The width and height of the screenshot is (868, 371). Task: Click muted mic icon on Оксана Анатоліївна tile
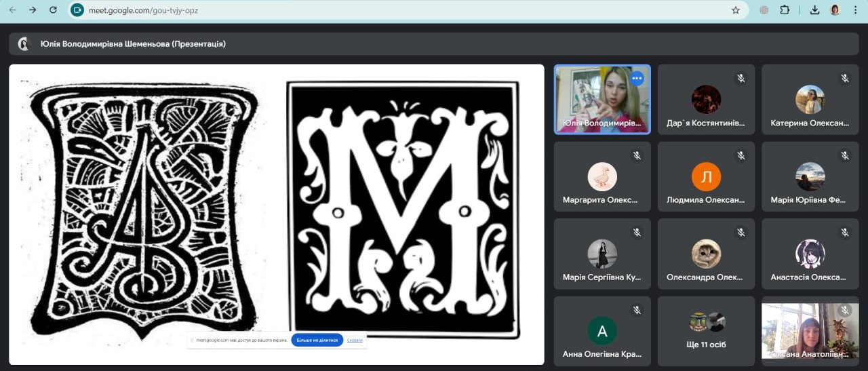[x=845, y=310]
